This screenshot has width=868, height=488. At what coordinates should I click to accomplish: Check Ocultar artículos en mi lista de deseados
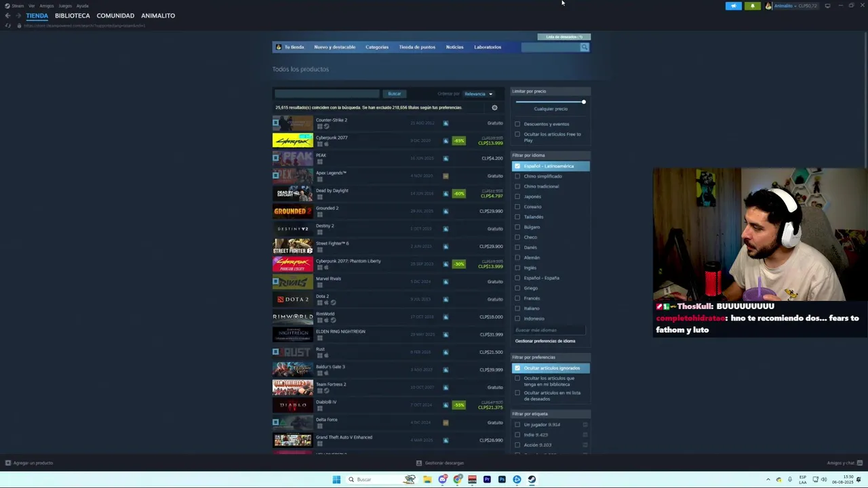click(517, 393)
